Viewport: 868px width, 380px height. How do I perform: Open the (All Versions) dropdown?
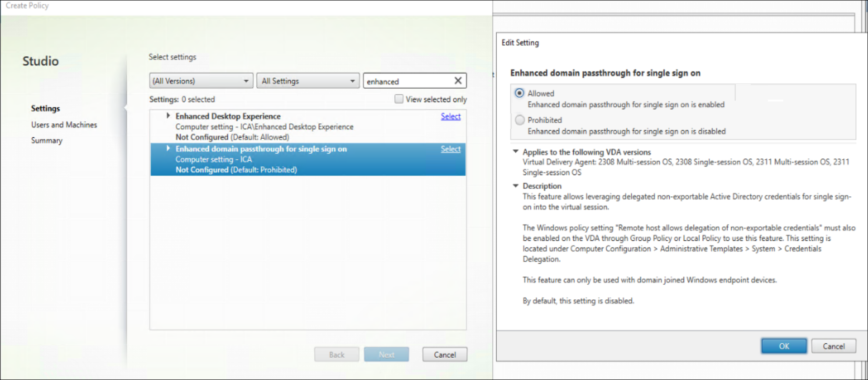[201, 81]
